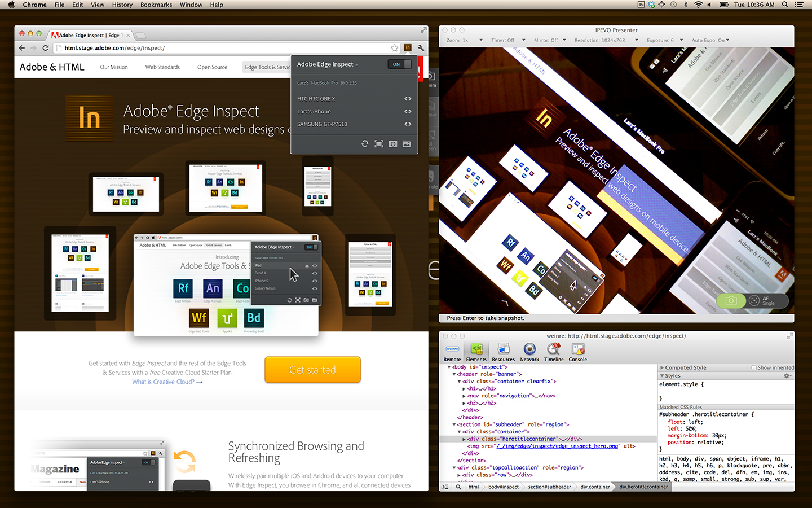This screenshot has height=508, width=812.
Task: Click the Bluetooth icon in the menu bar
Action: click(x=686, y=5)
